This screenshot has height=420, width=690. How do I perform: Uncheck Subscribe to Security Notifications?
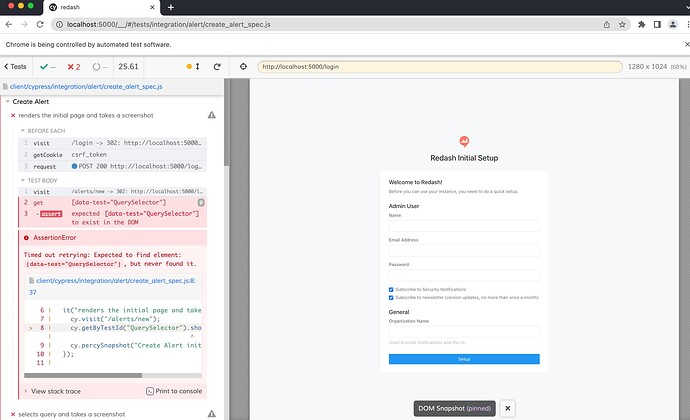tap(391, 290)
